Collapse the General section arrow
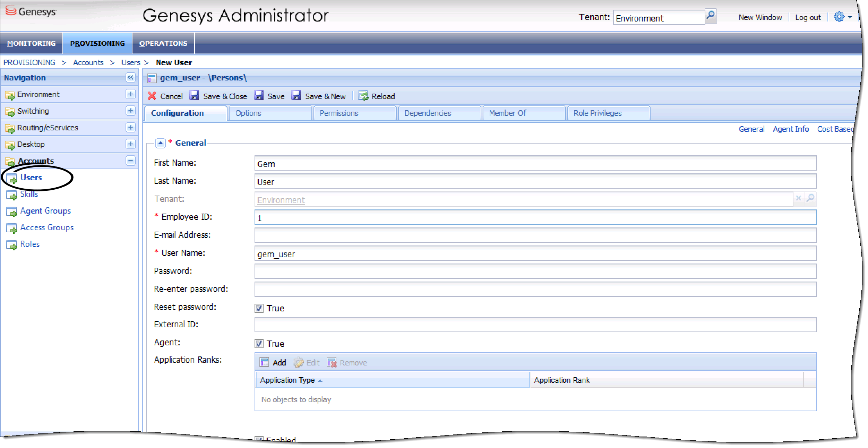 160,143
